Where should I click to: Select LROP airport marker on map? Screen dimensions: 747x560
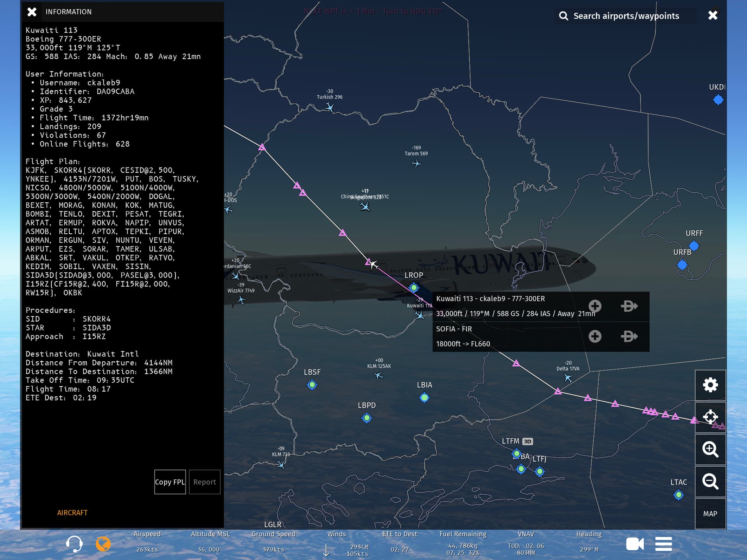pyautogui.click(x=414, y=288)
